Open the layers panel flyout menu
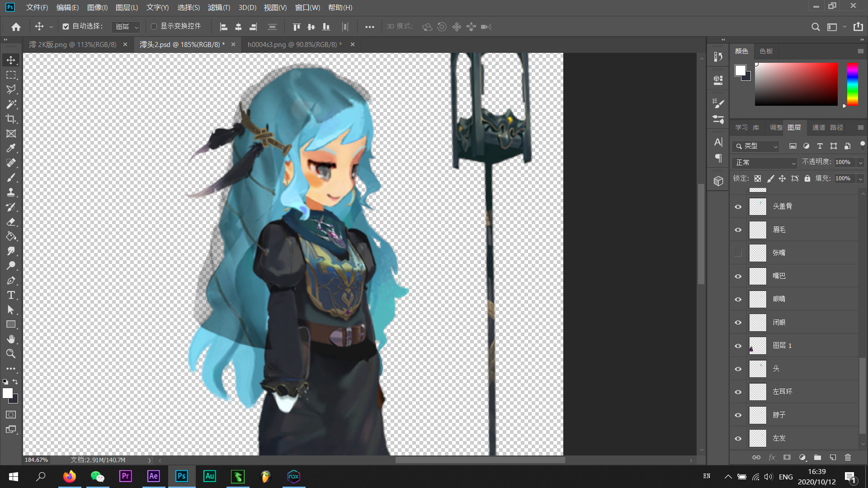868x488 pixels. click(x=861, y=127)
